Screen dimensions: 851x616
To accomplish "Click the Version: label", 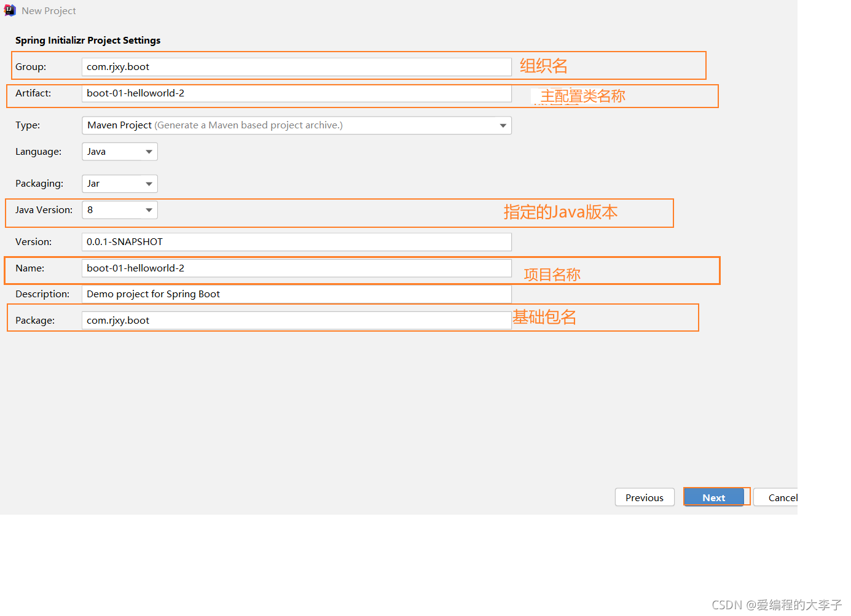I will [x=33, y=242].
